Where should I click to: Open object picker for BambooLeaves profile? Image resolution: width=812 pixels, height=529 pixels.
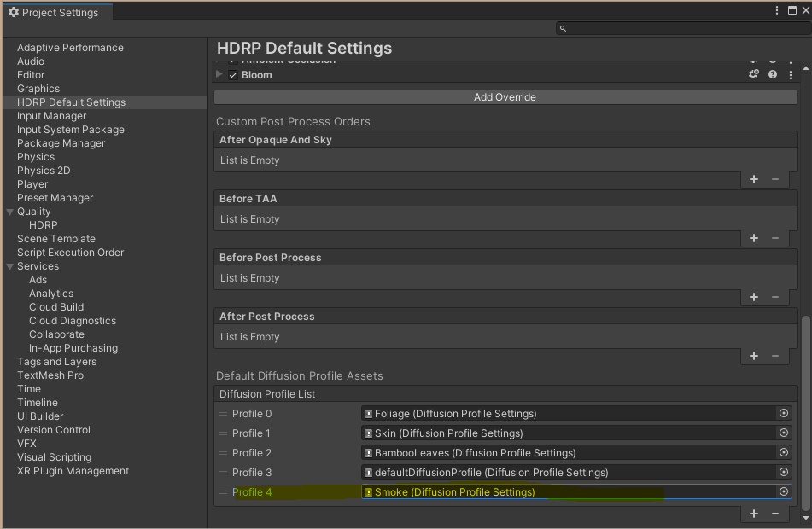784,452
